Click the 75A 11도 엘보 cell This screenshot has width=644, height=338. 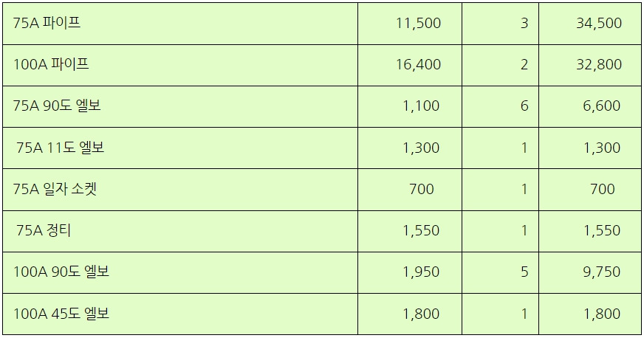point(180,148)
